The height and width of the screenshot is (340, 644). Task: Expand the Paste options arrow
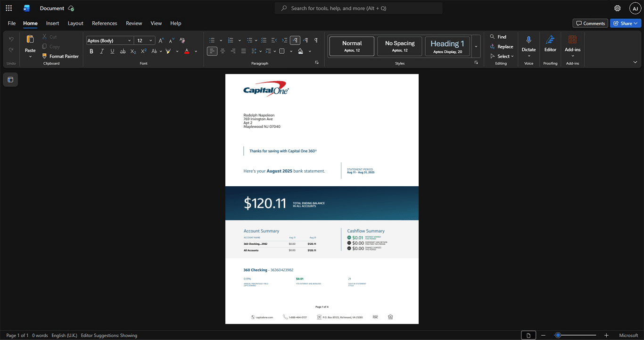coord(30,57)
